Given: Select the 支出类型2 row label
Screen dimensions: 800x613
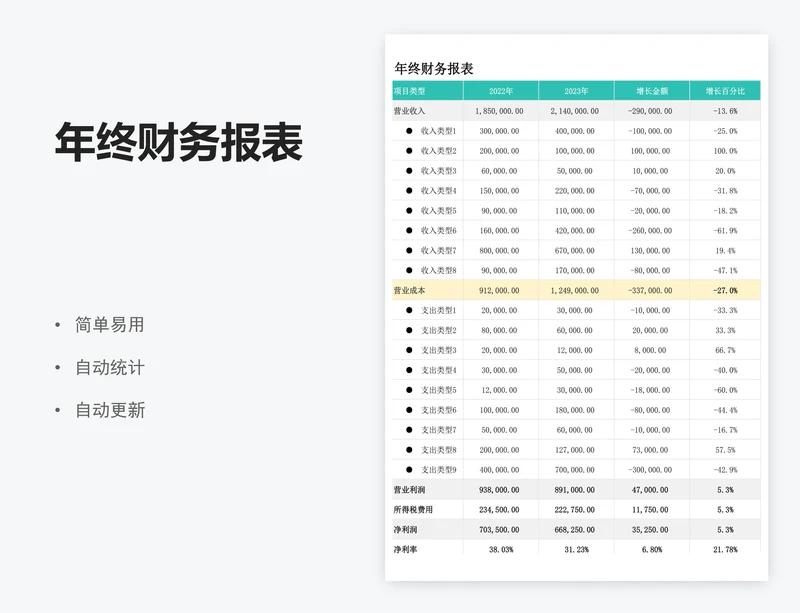Looking at the screenshot, I should click(438, 330).
